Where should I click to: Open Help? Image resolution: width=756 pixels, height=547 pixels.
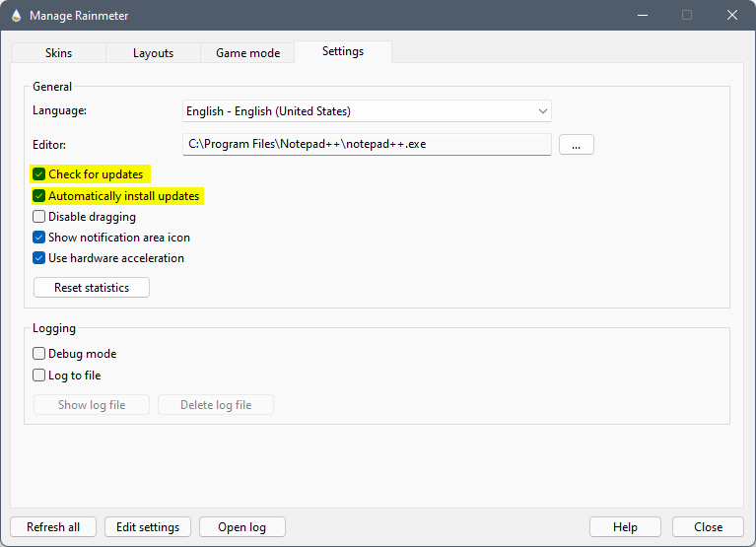(625, 527)
